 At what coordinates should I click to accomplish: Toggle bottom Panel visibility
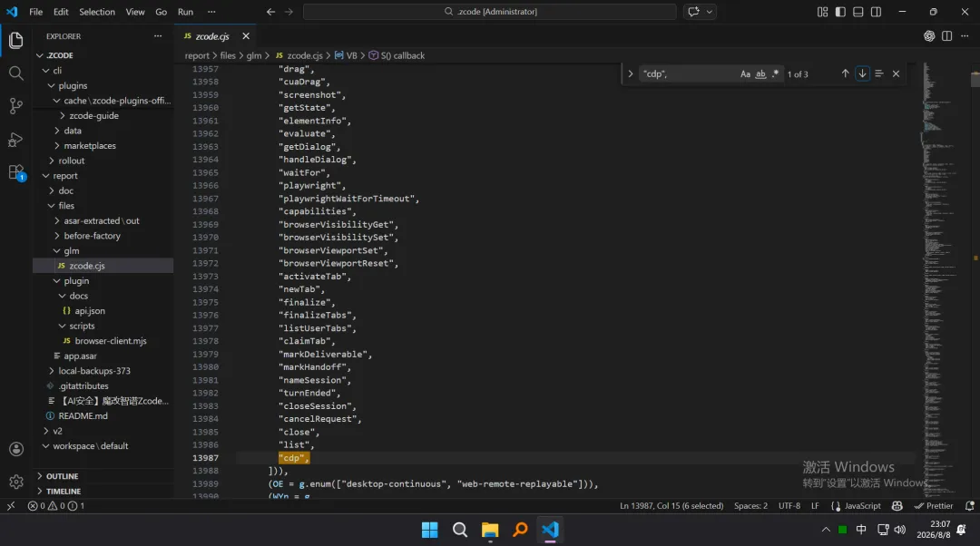click(x=858, y=12)
